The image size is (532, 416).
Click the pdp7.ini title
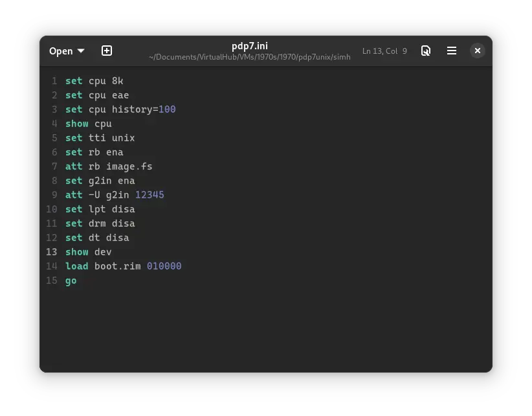(x=250, y=46)
